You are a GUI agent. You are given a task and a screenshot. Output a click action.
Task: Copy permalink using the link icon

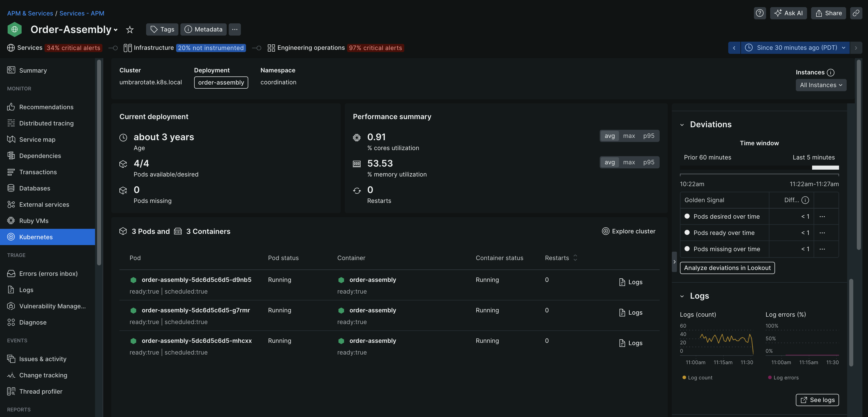856,13
